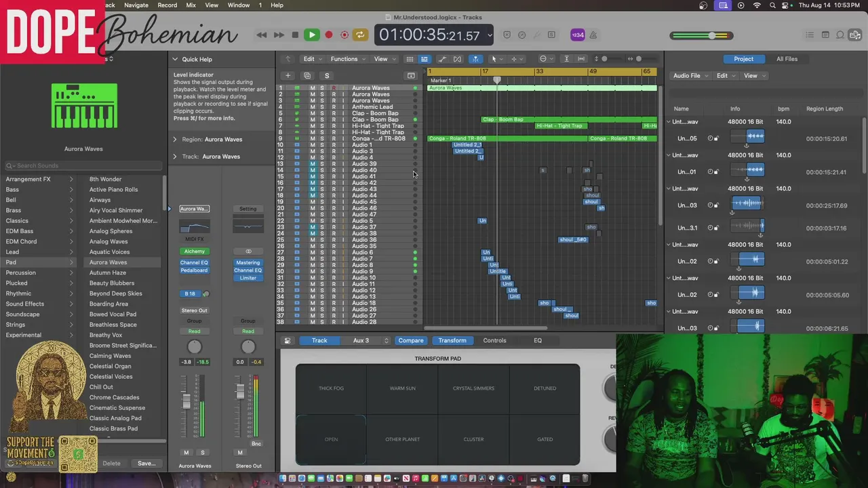The width and height of the screenshot is (868, 488).
Task: Open the Note Pads button
Action: coord(825,35)
